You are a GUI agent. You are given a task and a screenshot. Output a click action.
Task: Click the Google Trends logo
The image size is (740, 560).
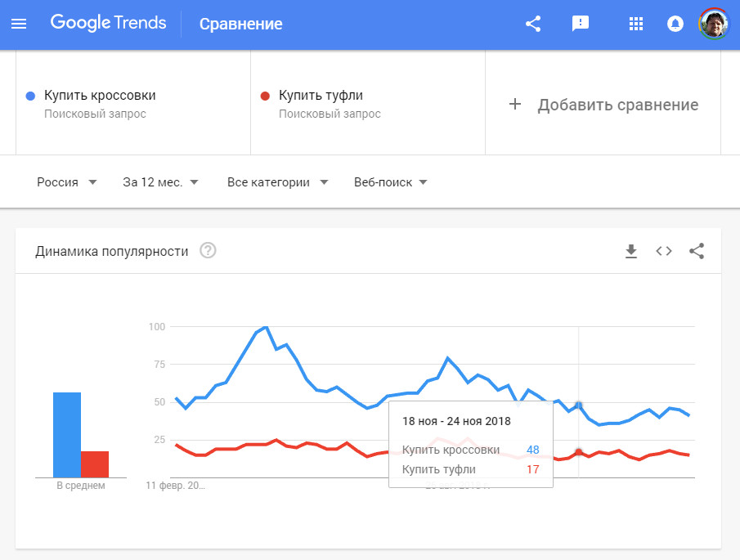coord(108,23)
